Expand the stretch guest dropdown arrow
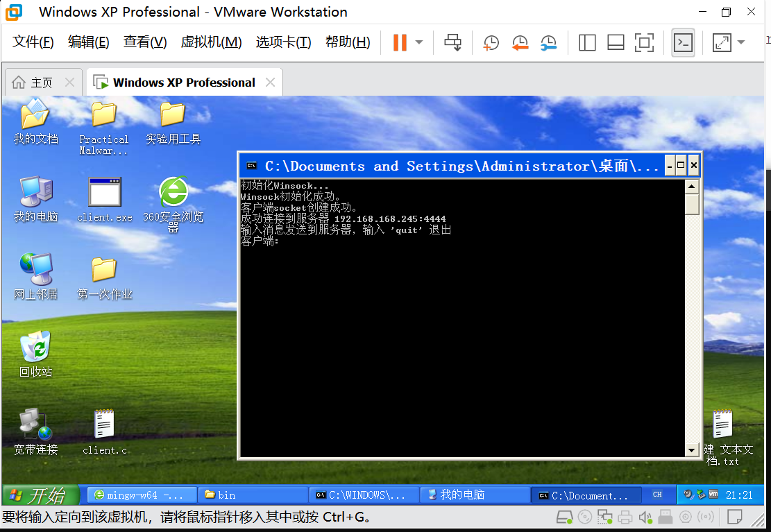Screen dimensions: 771x532 [741, 42]
